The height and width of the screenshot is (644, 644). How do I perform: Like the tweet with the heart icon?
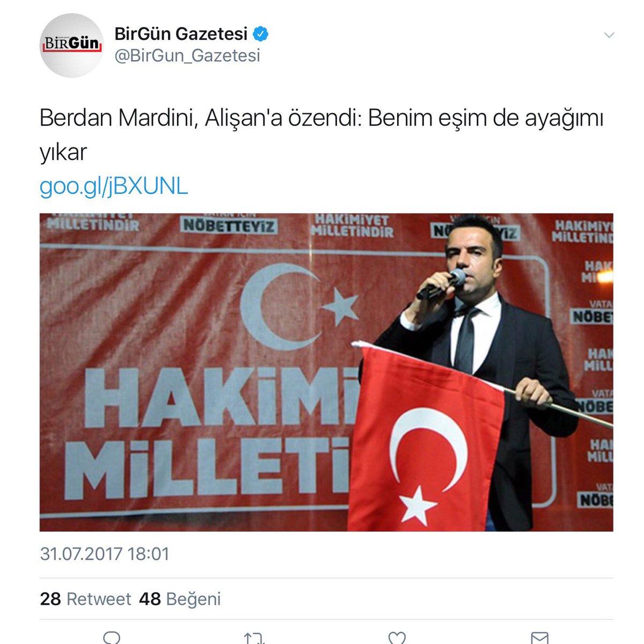coord(397,638)
